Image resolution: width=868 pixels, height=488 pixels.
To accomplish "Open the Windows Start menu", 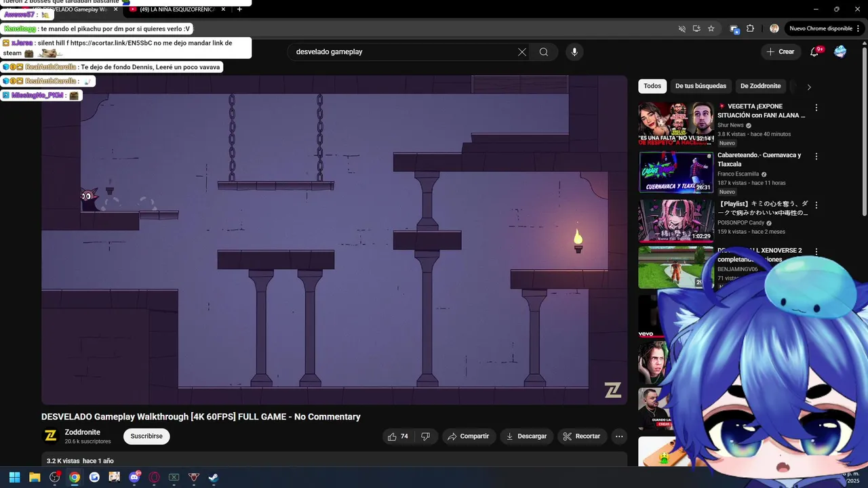I will tap(14, 477).
